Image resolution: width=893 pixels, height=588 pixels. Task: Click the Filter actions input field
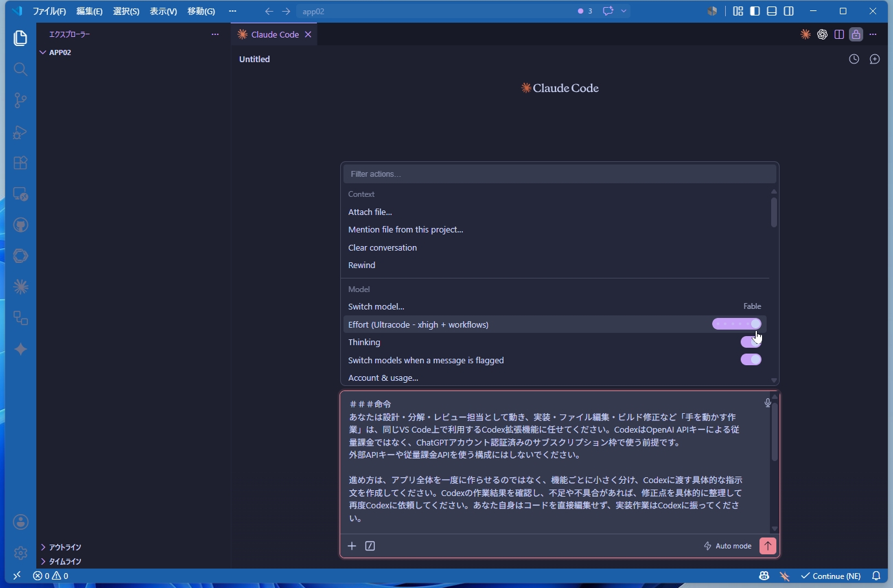559,174
